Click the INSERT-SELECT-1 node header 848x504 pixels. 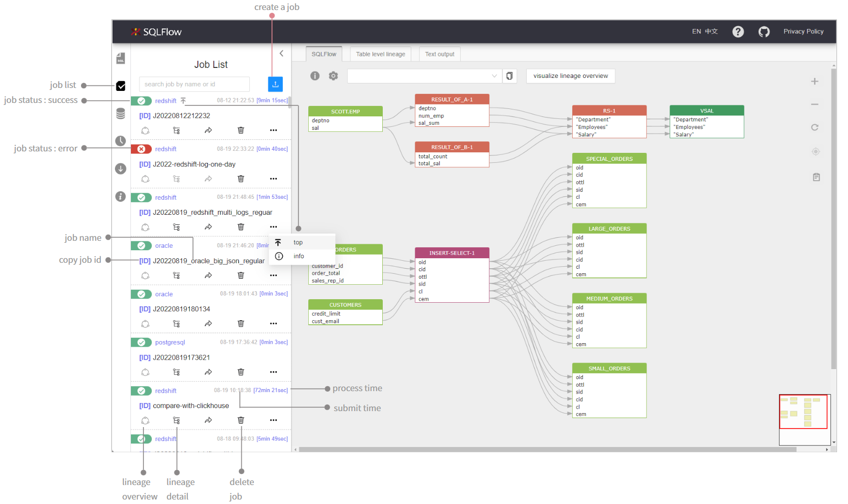coord(452,253)
